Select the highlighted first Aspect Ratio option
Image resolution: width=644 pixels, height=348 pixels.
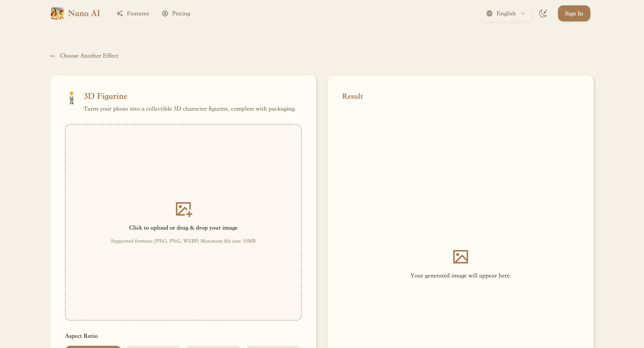pyautogui.click(x=93, y=347)
